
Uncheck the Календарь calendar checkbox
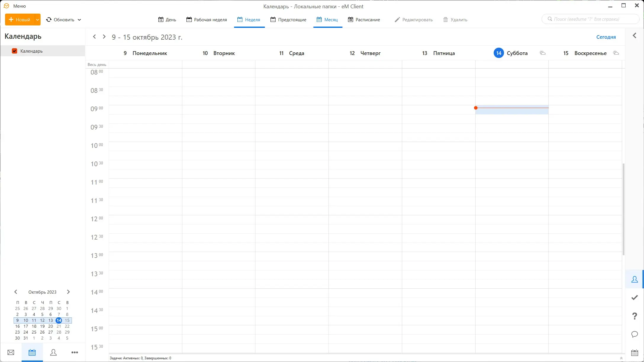coord(14,51)
